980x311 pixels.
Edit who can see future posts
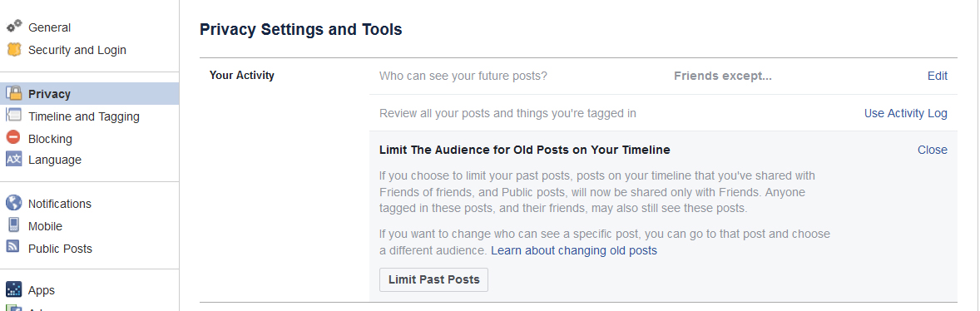pyautogui.click(x=937, y=77)
